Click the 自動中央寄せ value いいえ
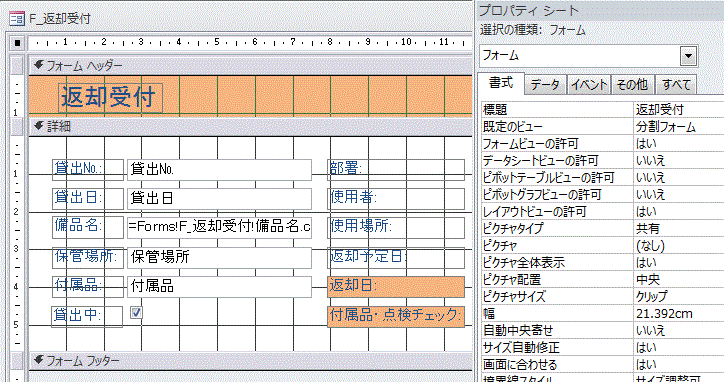Image resolution: width=724 pixels, height=382 pixels. point(678,331)
